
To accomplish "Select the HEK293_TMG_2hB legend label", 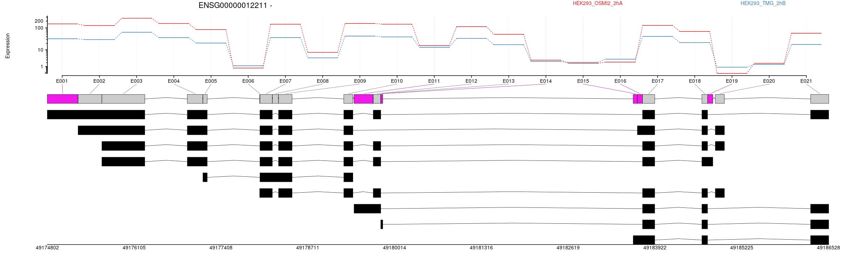I will click(763, 3).
